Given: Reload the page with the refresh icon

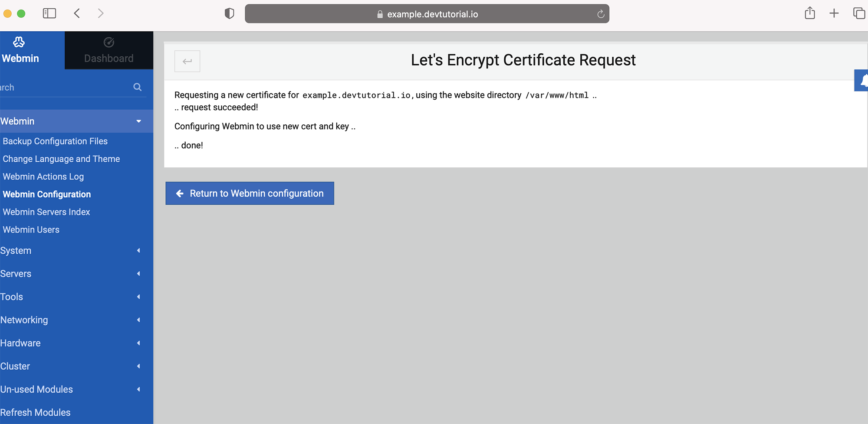Looking at the screenshot, I should click(601, 14).
